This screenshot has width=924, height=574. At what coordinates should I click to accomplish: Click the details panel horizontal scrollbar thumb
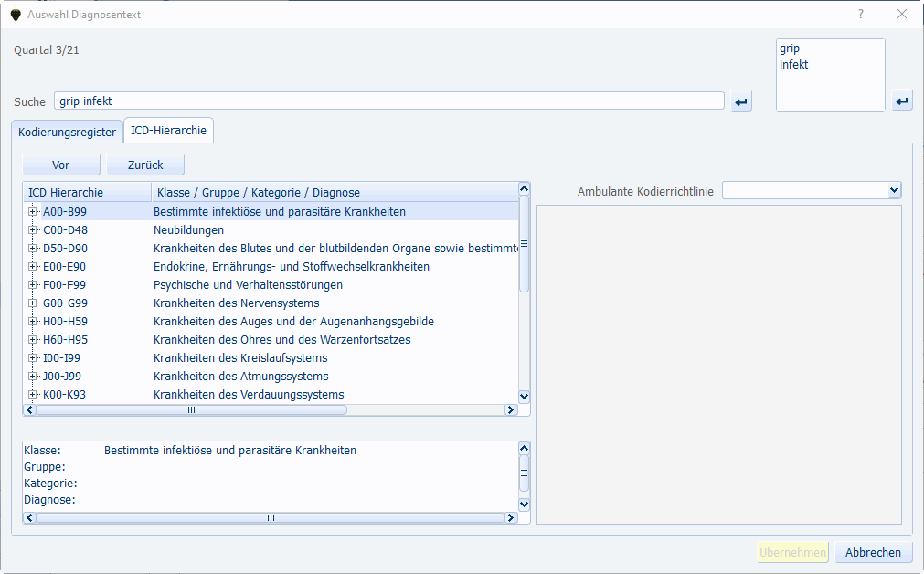click(x=271, y=517)
